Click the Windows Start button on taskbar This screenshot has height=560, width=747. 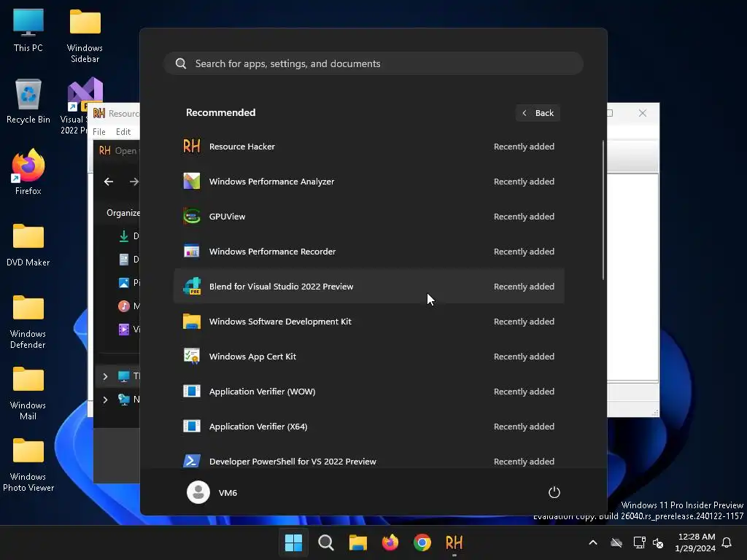(293, 542)
